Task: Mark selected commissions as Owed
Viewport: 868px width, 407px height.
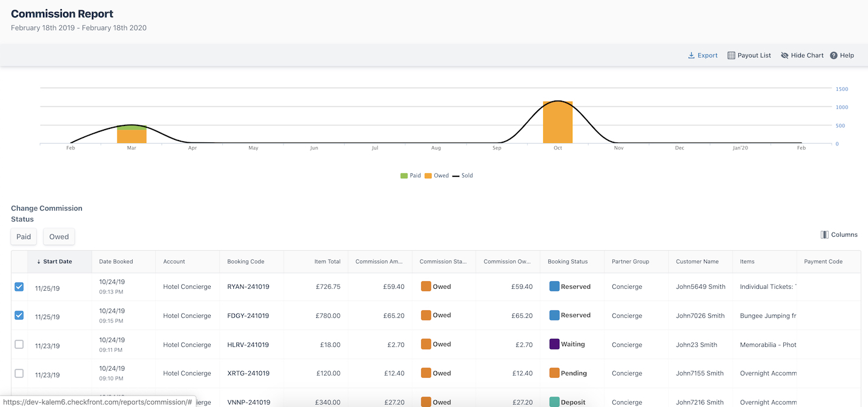Action: point(59,237)
